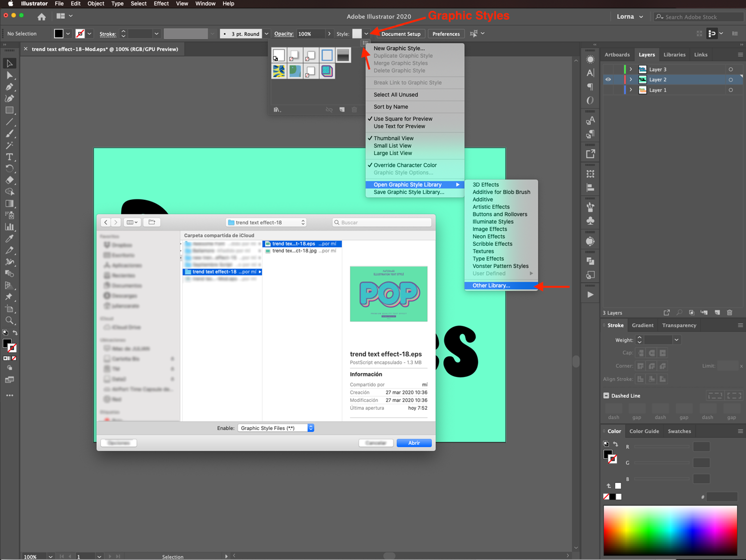Toggle Override Character Color option

tap(405, 165)
